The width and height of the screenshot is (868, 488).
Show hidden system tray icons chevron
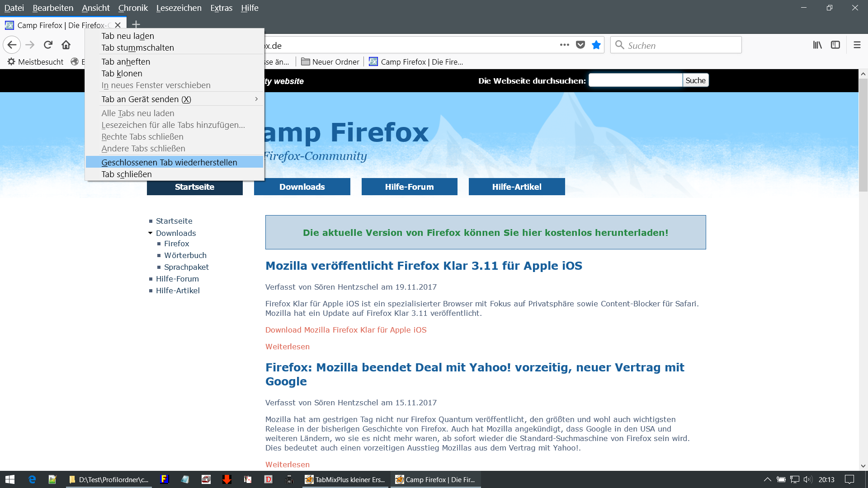click(767, 479)
